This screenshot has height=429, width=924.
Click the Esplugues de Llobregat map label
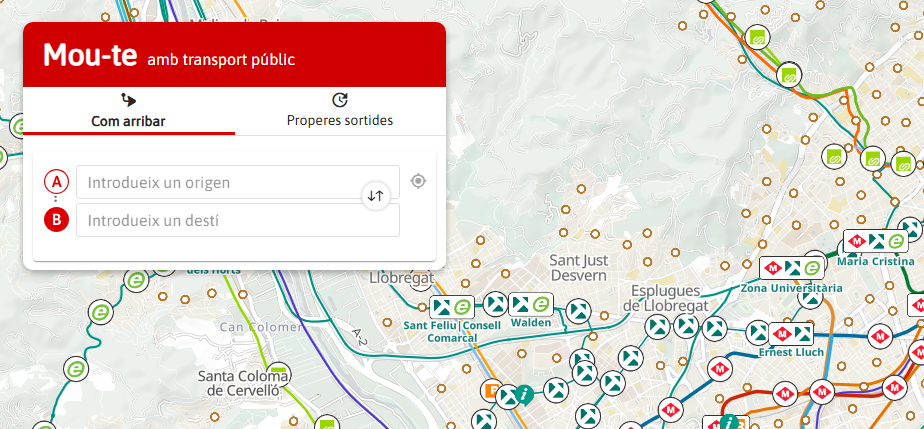tap(668, 297)
